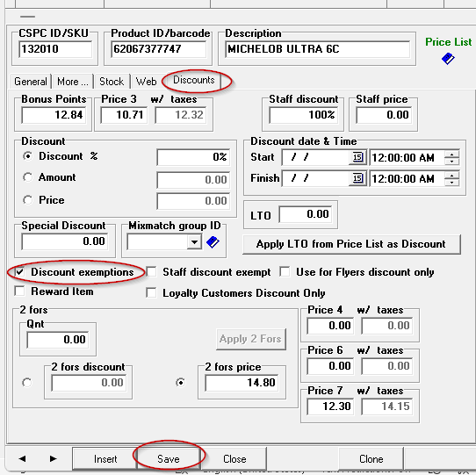Select 2 fors discount radio button
The height and width of the screenshot is (475, 476).
click(x=26, y=383)
